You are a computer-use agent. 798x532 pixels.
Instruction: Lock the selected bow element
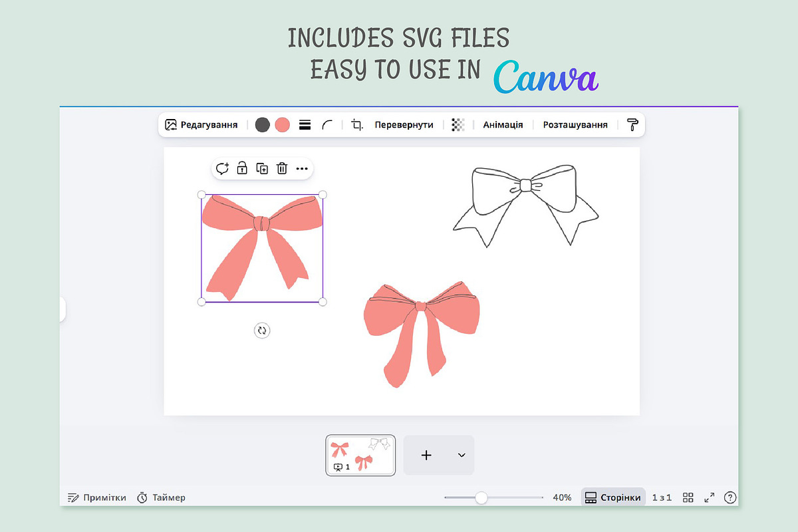click(242, 168)
